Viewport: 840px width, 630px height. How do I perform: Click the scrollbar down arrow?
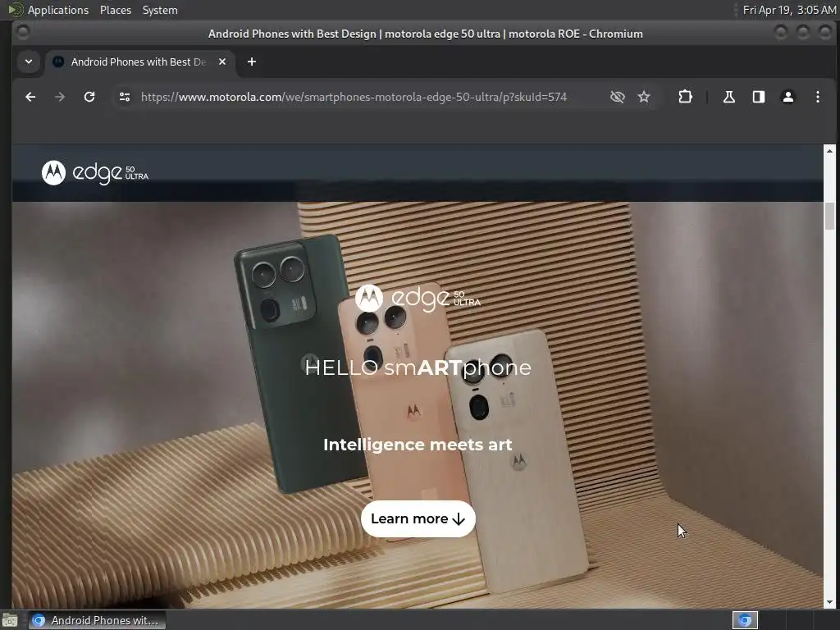(x=829, y=601)
